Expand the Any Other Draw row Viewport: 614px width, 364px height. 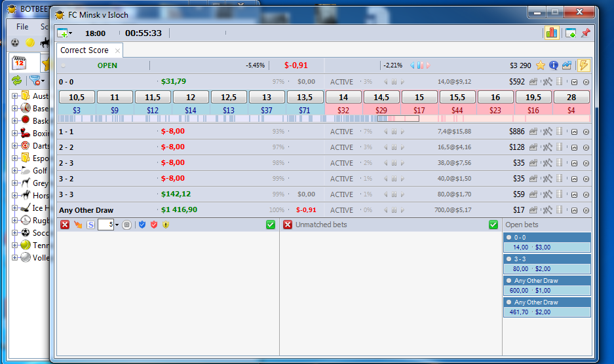[574, 210]
